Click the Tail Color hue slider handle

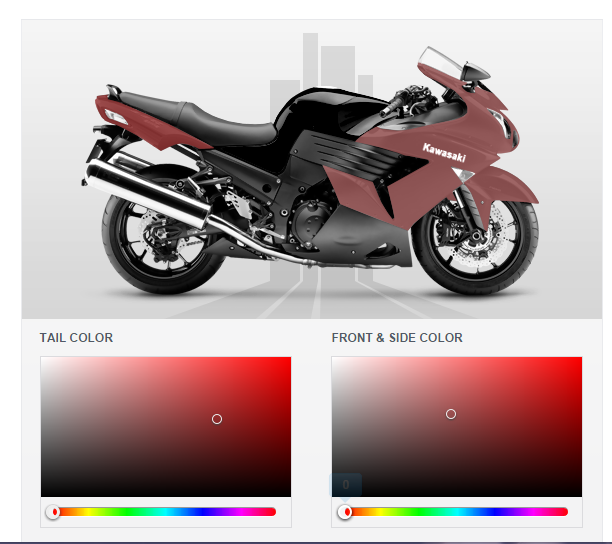(x=53, y=512)
